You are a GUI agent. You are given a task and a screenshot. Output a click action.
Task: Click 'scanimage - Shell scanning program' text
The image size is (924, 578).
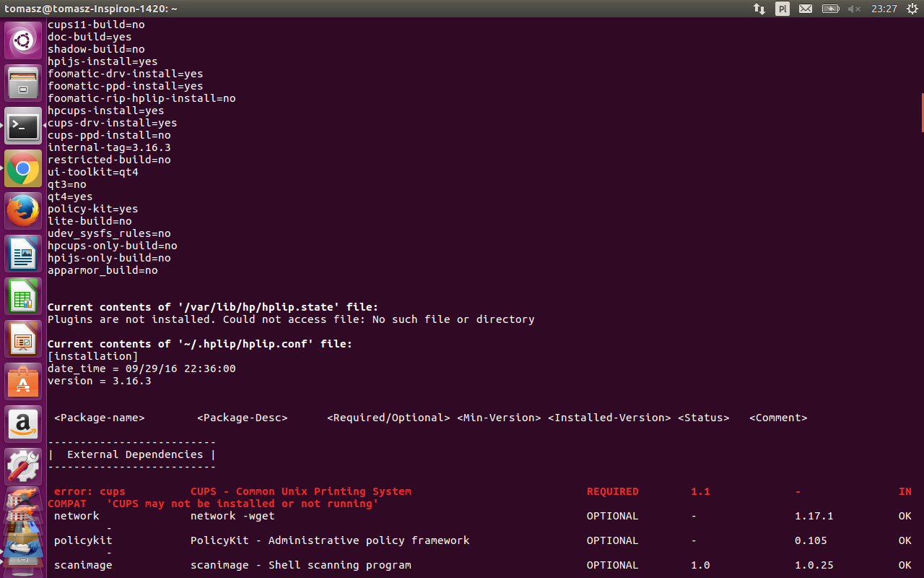click(301, 565)
